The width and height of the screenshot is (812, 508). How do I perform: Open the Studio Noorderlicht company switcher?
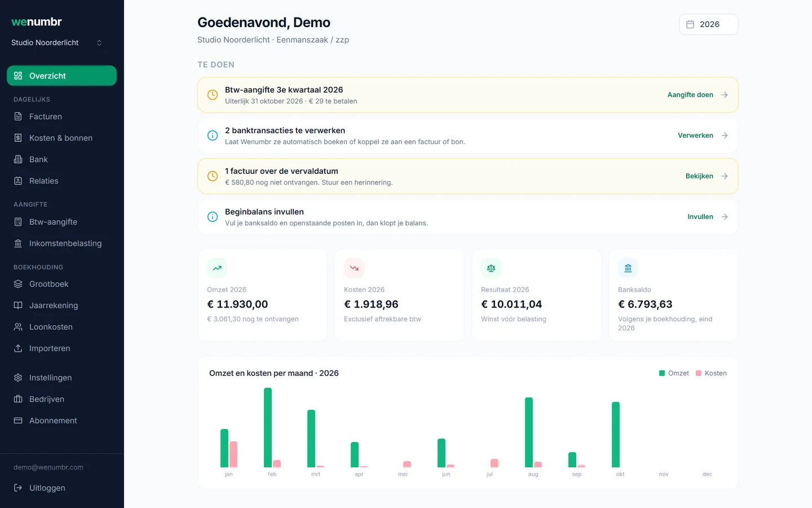click(57, 43)
